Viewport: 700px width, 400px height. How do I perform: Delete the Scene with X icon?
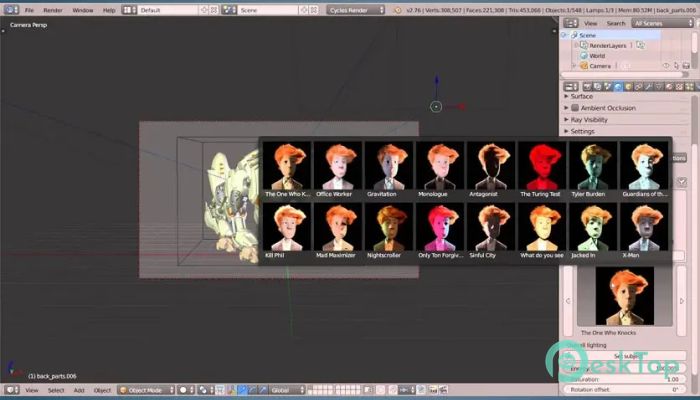click(314, 10)
